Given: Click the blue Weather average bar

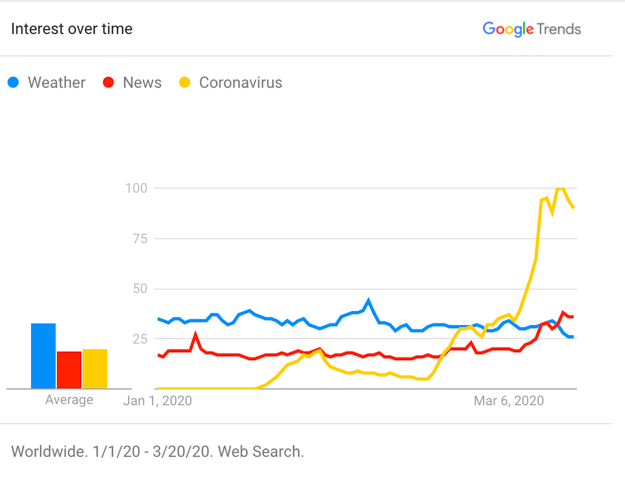Looking at the screenshot, I should coord(43,356).
